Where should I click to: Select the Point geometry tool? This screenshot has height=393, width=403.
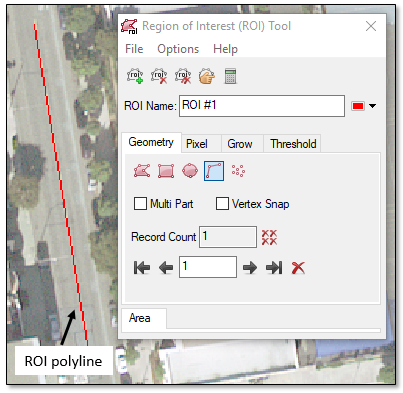point(238,171)
